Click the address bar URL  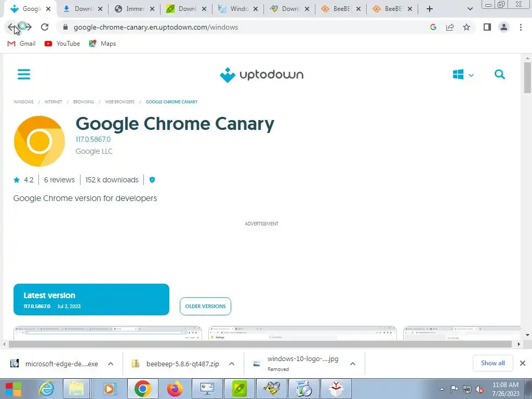(156, 27)
